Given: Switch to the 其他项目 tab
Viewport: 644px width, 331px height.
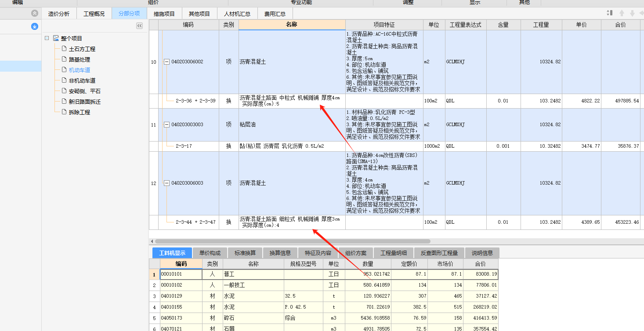Looking at the screenshot, I should coord(199,14).
